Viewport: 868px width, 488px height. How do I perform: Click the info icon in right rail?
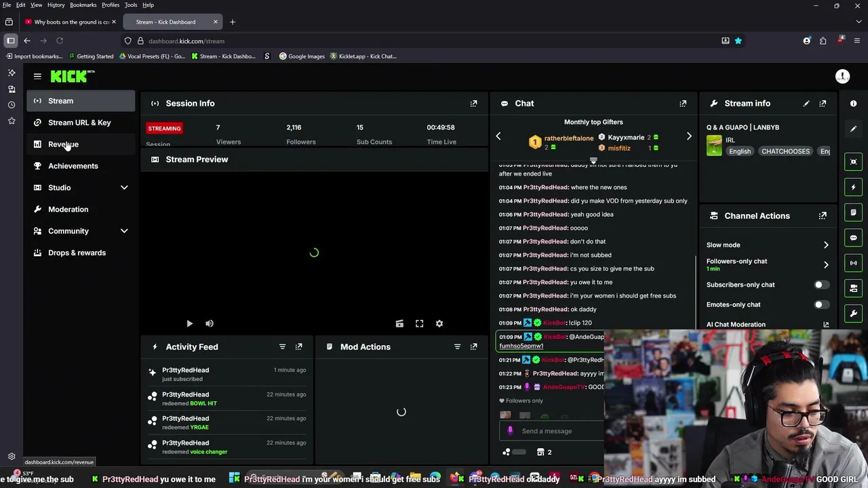click(x=854, y=104)
